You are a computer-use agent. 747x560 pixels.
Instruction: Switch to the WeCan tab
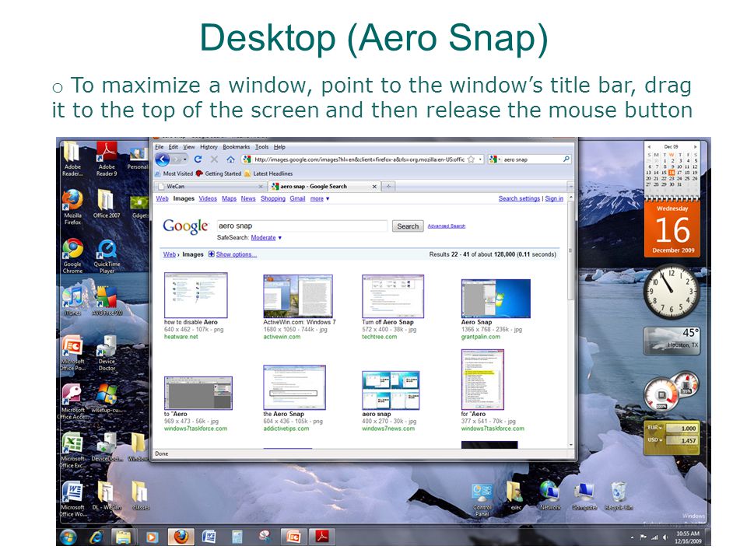pyautogui.click(x=209, y=186)
